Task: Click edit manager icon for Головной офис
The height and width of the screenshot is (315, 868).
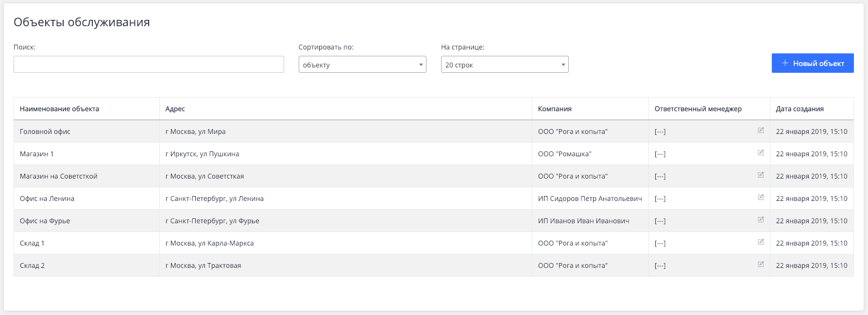Action: (x=761, y=131)
